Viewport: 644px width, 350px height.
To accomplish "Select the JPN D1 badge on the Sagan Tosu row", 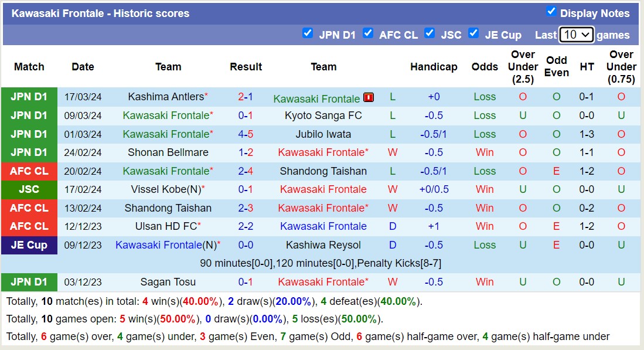I will click(29, 282).
